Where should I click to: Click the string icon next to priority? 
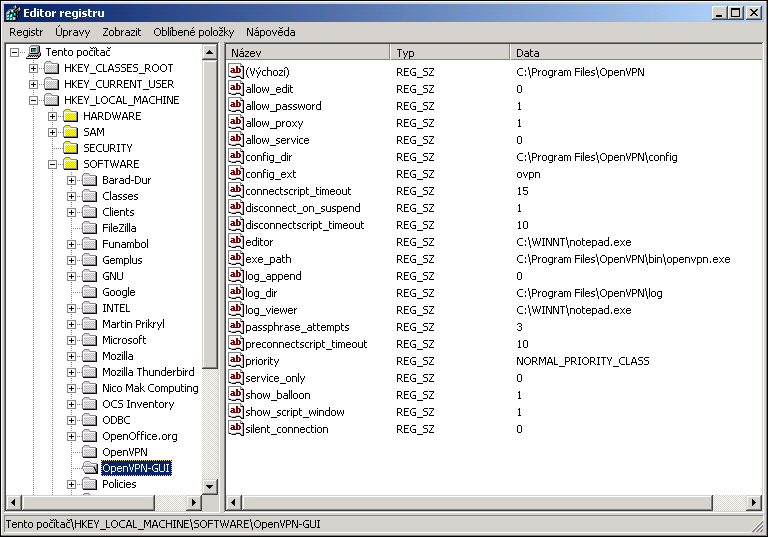click(236, 360)
